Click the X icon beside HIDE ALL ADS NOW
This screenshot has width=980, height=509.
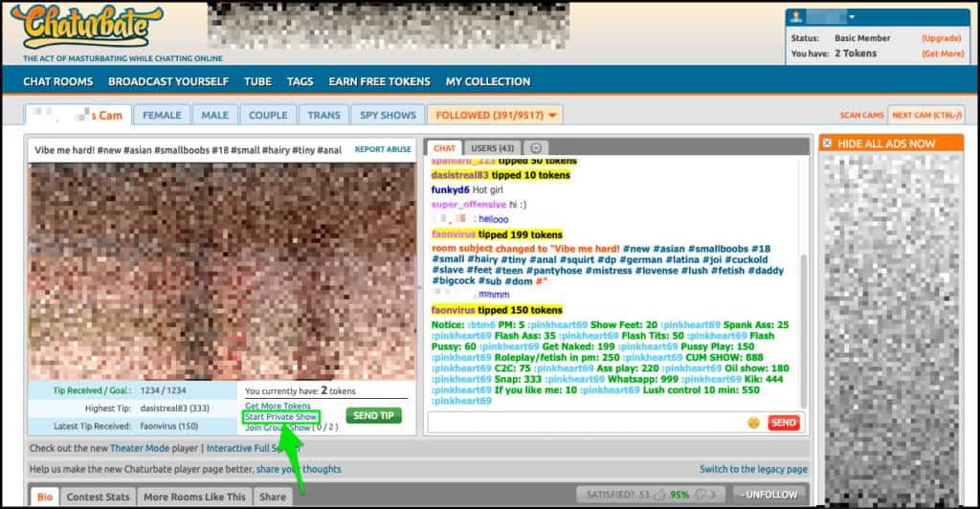(x=827, y=143)
